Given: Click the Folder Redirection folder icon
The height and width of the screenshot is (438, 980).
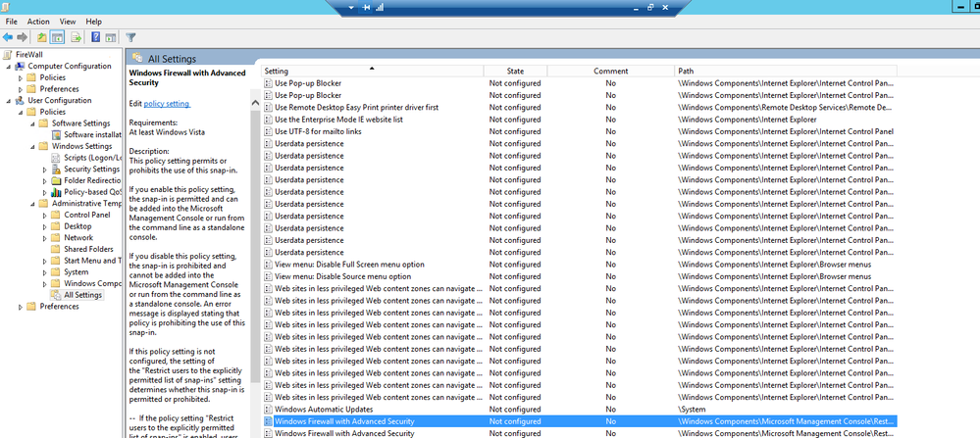Looking at the screenshot, I should coord(57,181).
